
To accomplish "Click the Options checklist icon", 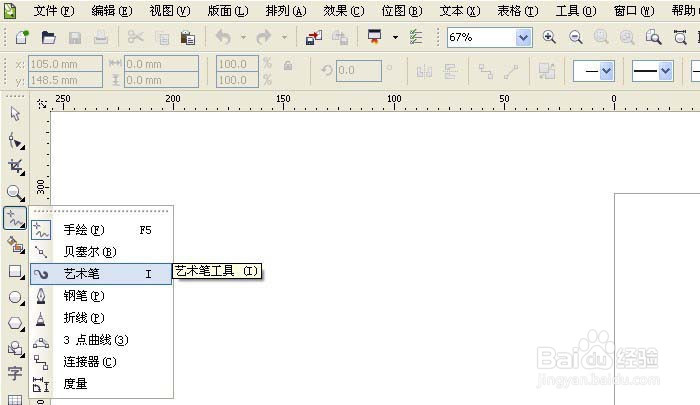I will 416,37.
